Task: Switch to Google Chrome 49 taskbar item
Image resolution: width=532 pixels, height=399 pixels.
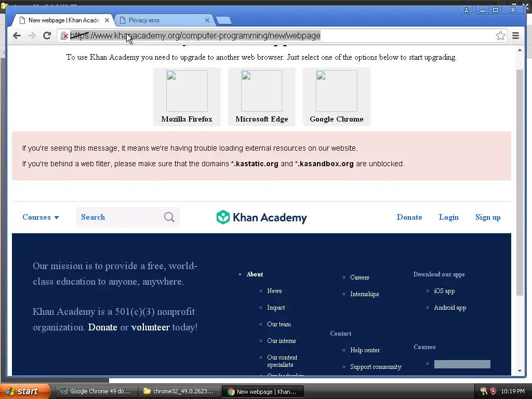Action: [x=96, y=391]
